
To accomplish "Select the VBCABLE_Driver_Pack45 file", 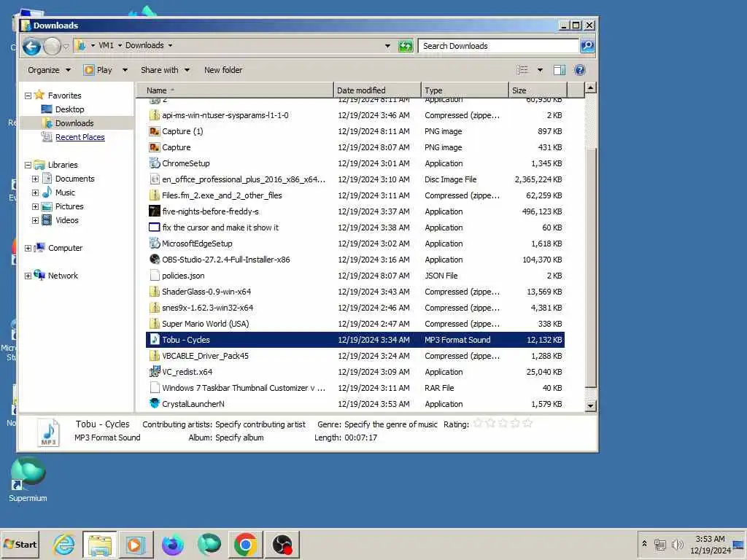I will tap(355, 356).
